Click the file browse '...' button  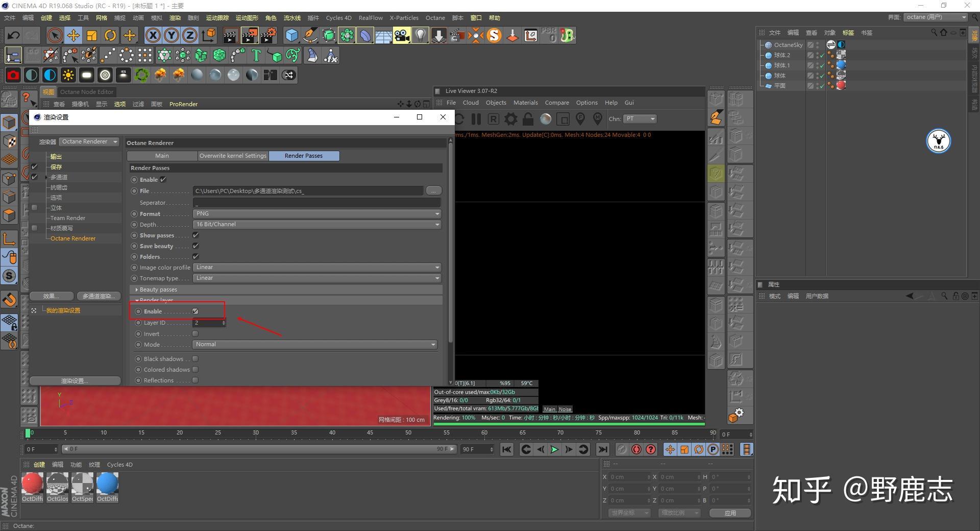click(433, 191)
